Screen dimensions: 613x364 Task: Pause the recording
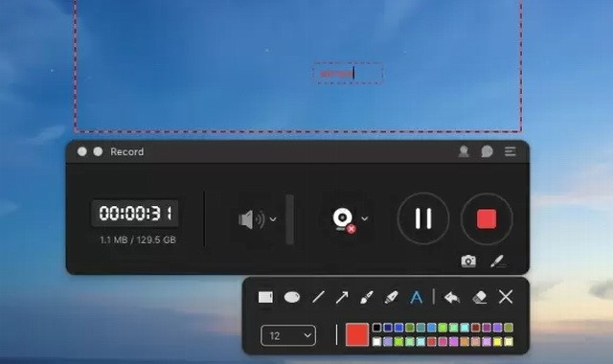423,218
